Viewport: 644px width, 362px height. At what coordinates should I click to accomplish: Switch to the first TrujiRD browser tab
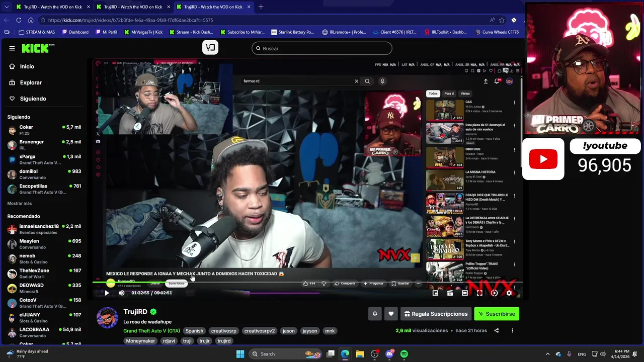pos(53,7)
